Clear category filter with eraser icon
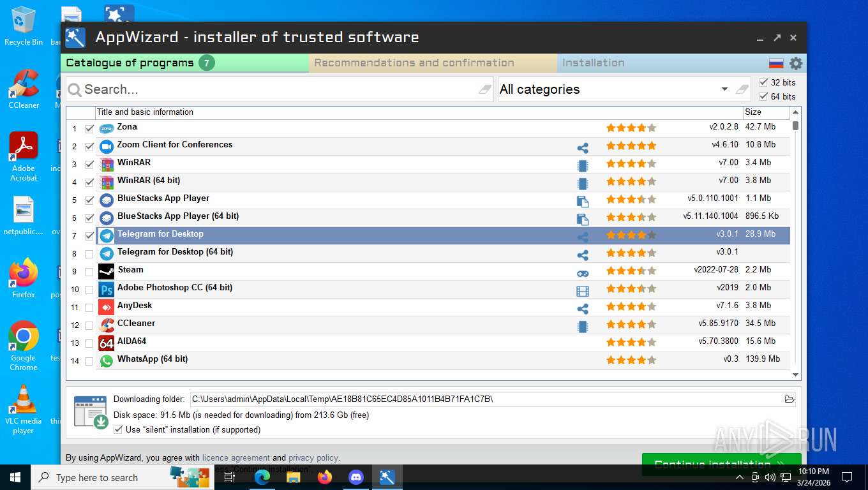 742,89
